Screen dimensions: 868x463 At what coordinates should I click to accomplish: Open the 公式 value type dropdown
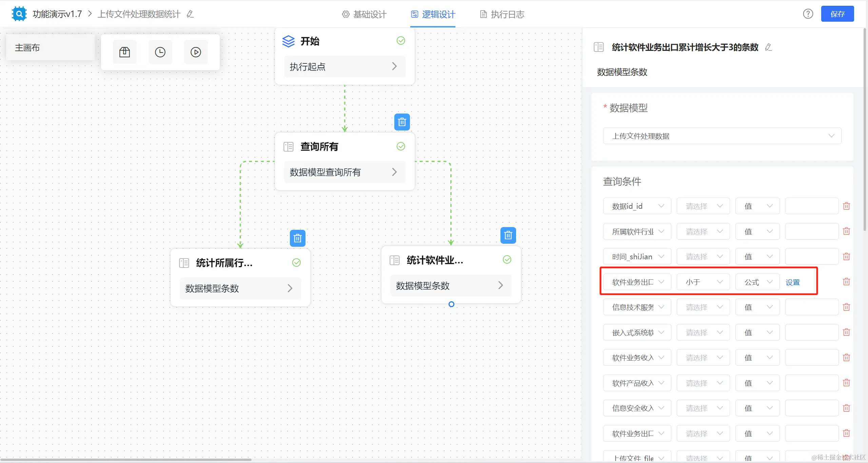click(x=757, y=282)
